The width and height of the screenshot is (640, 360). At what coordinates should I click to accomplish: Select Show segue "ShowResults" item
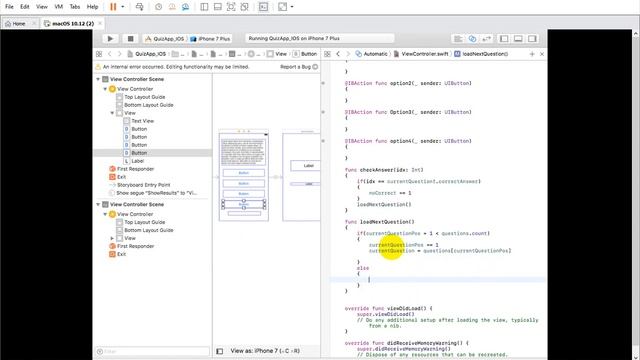coord(157,193)
